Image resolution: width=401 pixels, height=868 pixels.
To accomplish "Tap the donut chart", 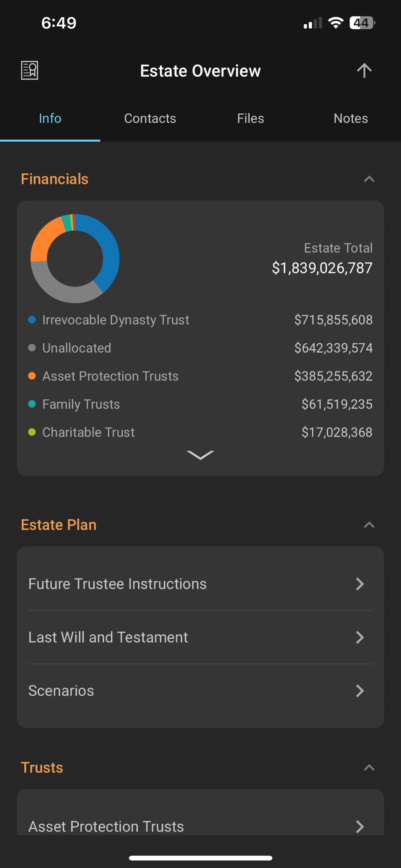I will (75, 258).
